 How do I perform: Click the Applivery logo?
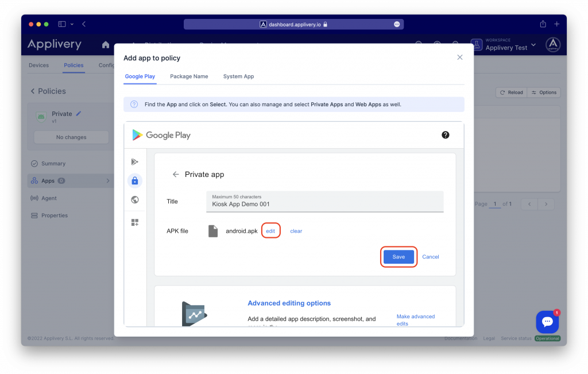pyautogui.click(x=55, y=44)
